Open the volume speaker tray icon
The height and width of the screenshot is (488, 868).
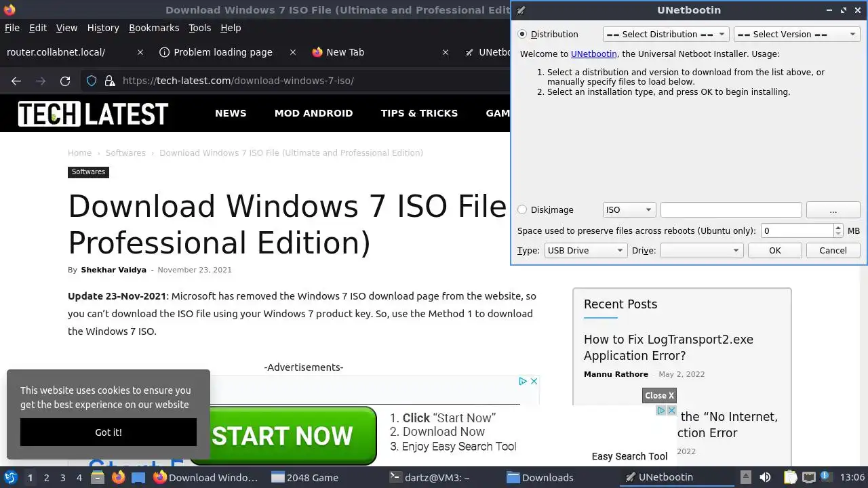765,477
